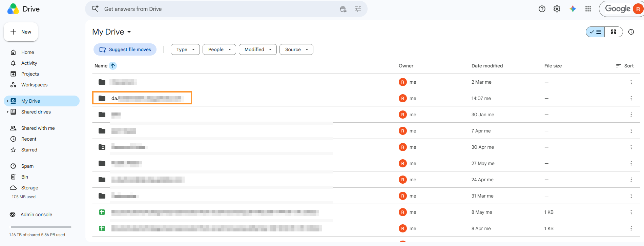This screenshot has width=644, height=246.
Task: Go to Shared with me
Action: tap(38, 128)
